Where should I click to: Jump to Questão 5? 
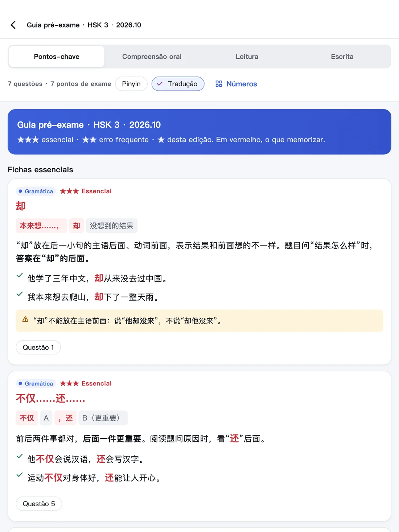click(x=39, y=504)
